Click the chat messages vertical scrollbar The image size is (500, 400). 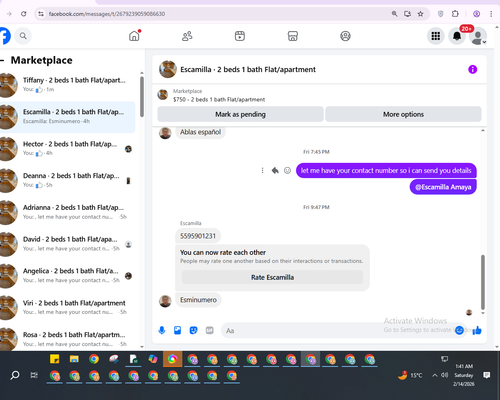point(483,282)
